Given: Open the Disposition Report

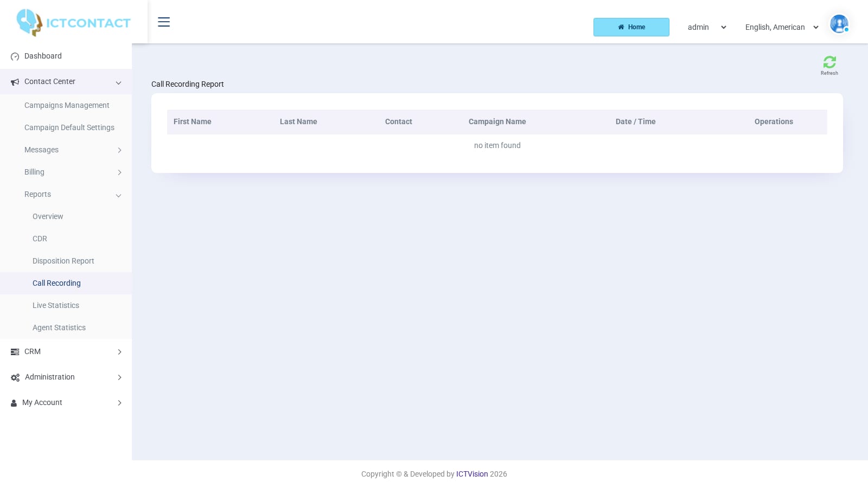Looking at the screenshot, I should pos(66,261).
